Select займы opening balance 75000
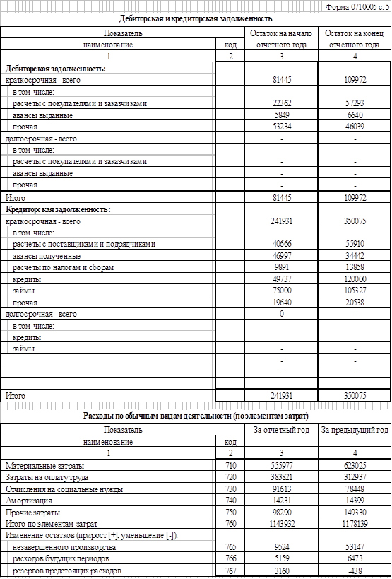The image size is (392, 579). pos(281,291)
